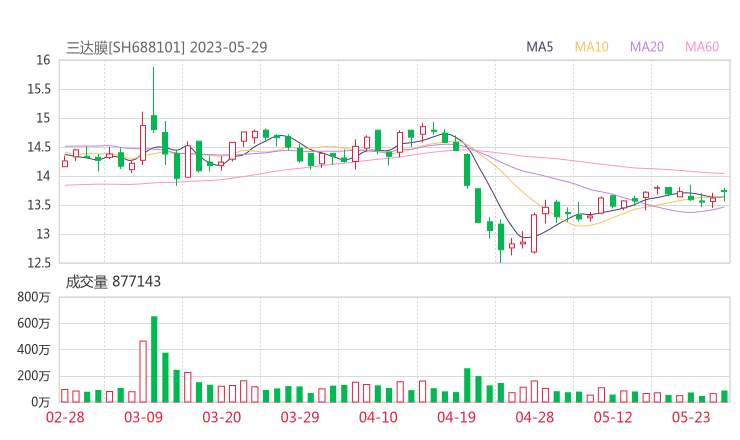Toggle the MA20 legend label
The image size is (740, 440).
click(647, 47)
